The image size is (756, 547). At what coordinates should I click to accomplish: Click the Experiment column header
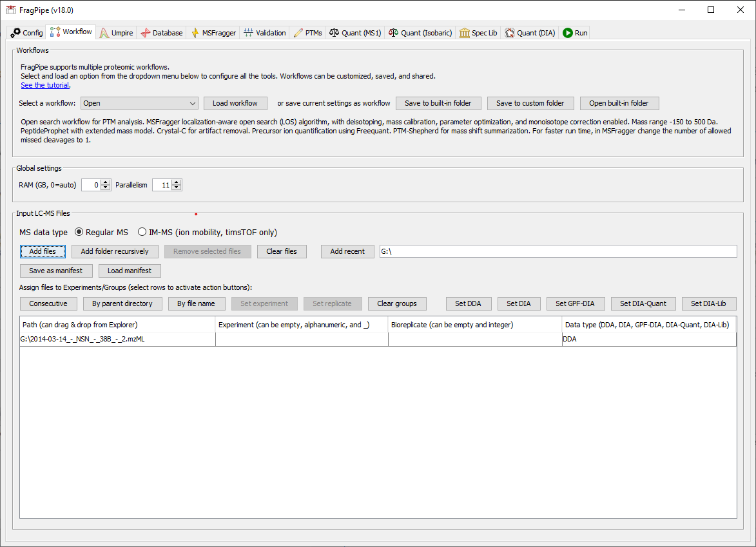click(302, 325)
